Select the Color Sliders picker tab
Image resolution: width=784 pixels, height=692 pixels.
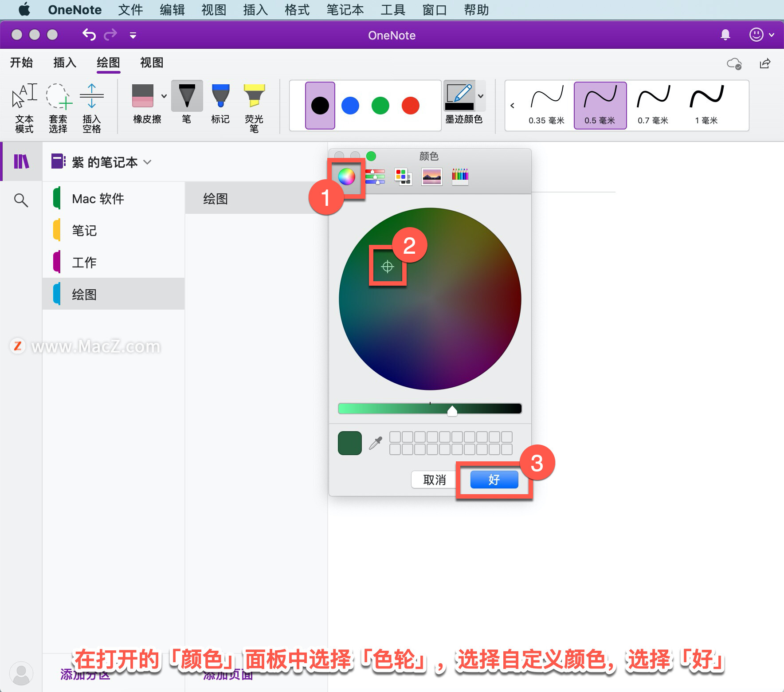[x=375, y=177]
